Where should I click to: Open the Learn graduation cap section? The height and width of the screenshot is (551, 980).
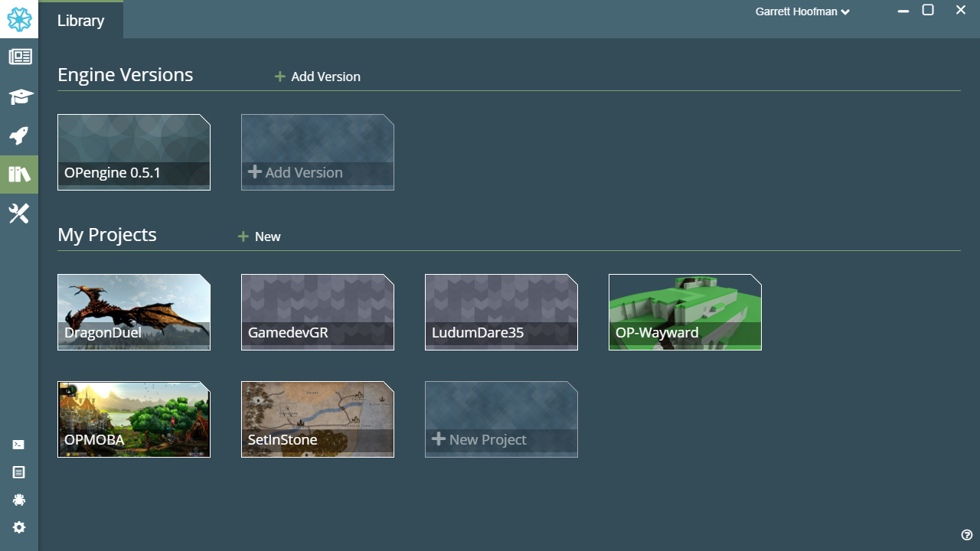point(19,96)
